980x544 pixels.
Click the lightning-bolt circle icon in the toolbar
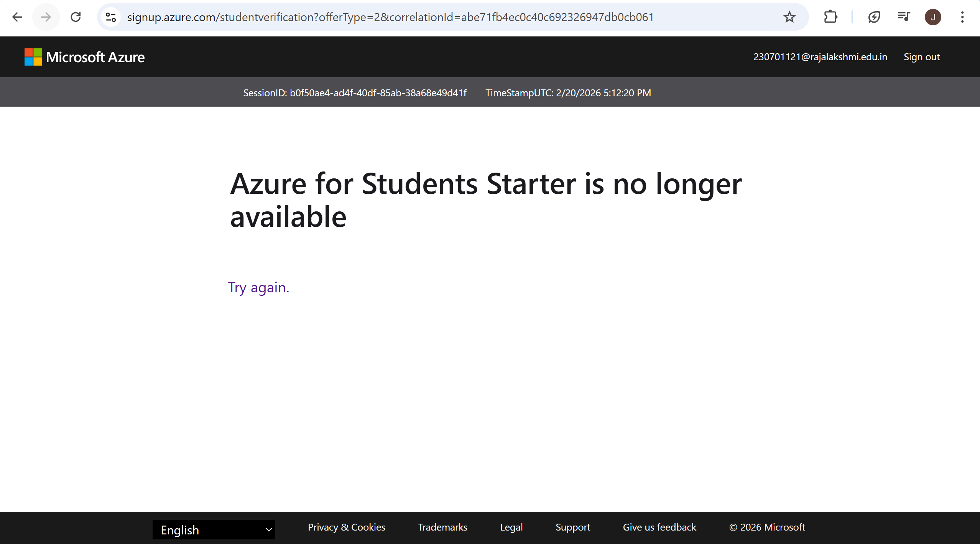pos(874,17)
